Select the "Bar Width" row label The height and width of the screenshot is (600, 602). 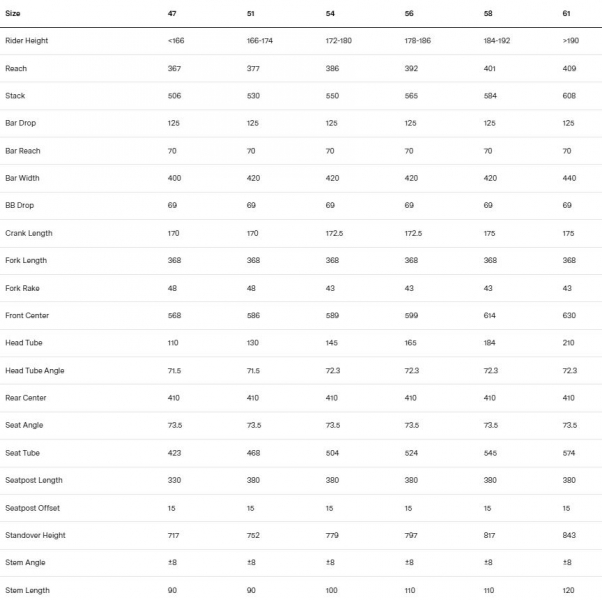(x=22, y=178)
